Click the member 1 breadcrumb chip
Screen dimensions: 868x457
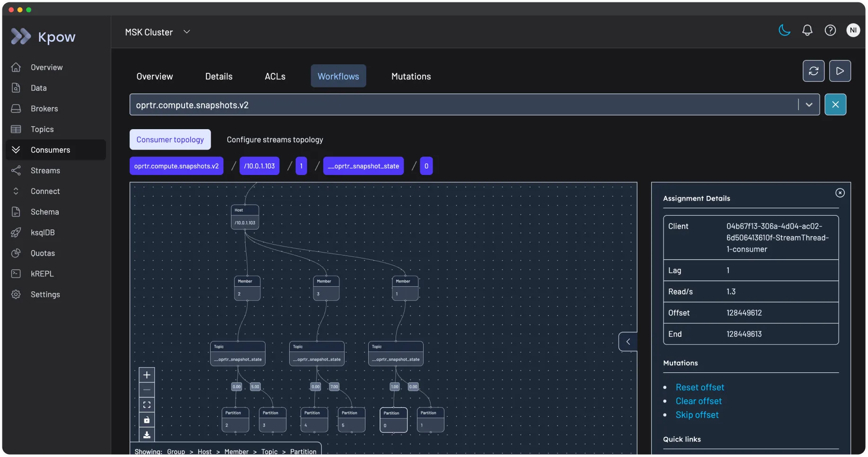(x=301, y=166)
